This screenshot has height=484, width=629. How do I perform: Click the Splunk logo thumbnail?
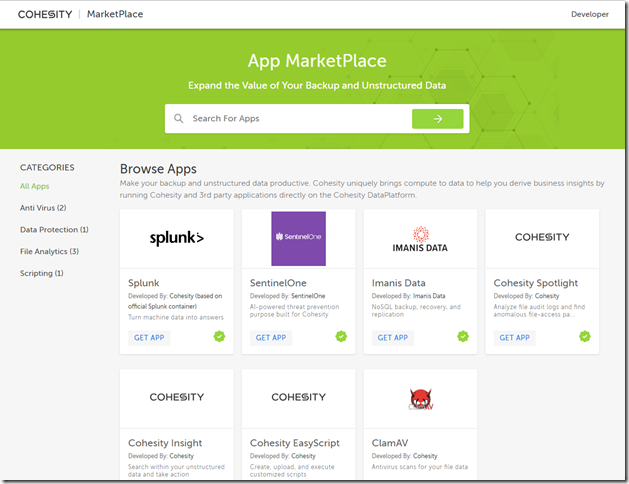click(x=177, y=238)
